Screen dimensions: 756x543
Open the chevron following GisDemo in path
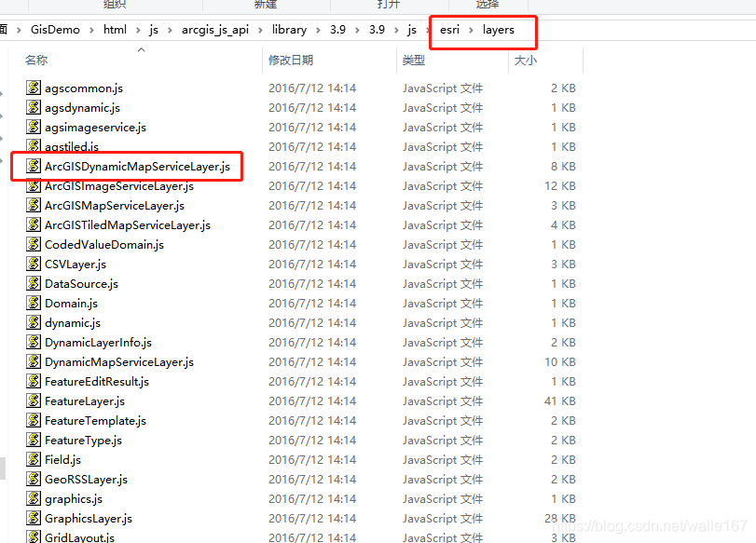[x=91, y=30]
